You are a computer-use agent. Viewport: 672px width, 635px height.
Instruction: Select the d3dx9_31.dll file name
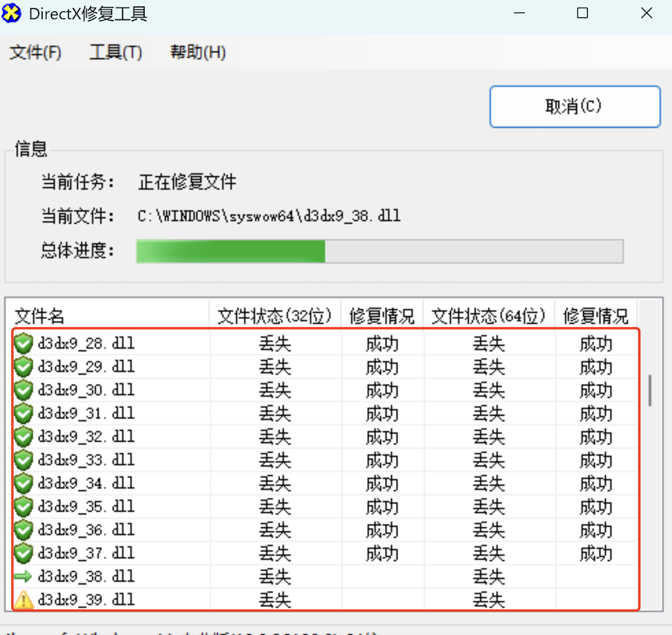pyautogui.click(x=86, y=413)
